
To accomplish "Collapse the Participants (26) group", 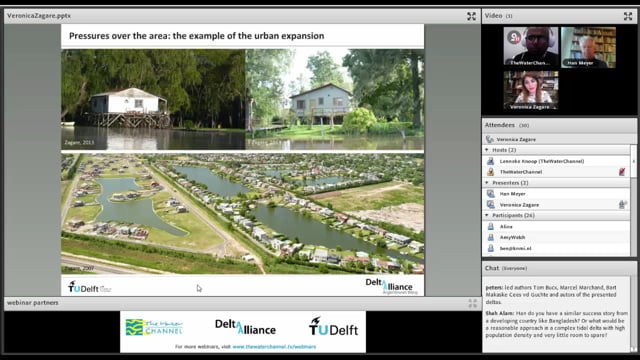I will 487,215.
